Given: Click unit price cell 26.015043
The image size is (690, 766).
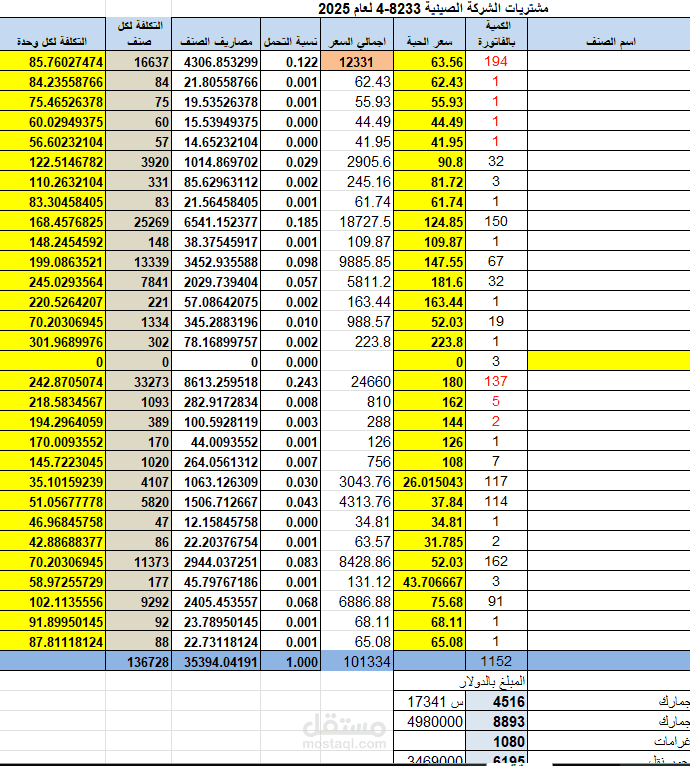Looking at the screenshot, I should coord(430,482).
